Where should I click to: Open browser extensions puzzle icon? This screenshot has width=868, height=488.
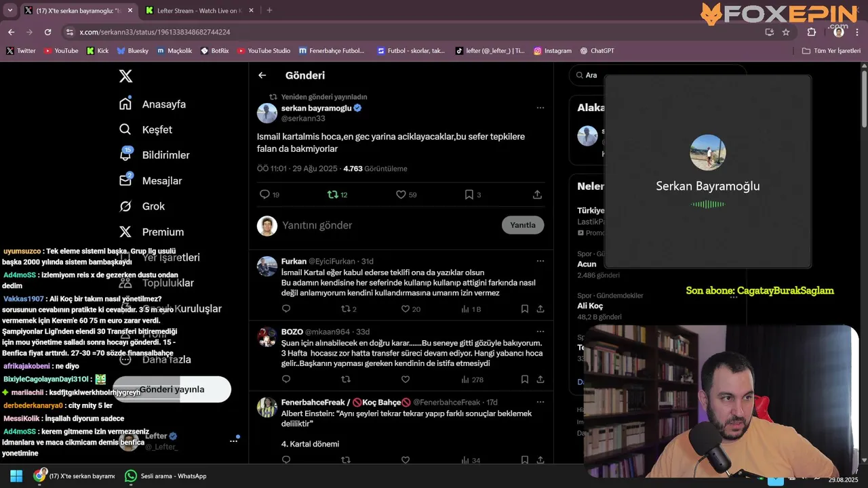[x=812, y=32]
